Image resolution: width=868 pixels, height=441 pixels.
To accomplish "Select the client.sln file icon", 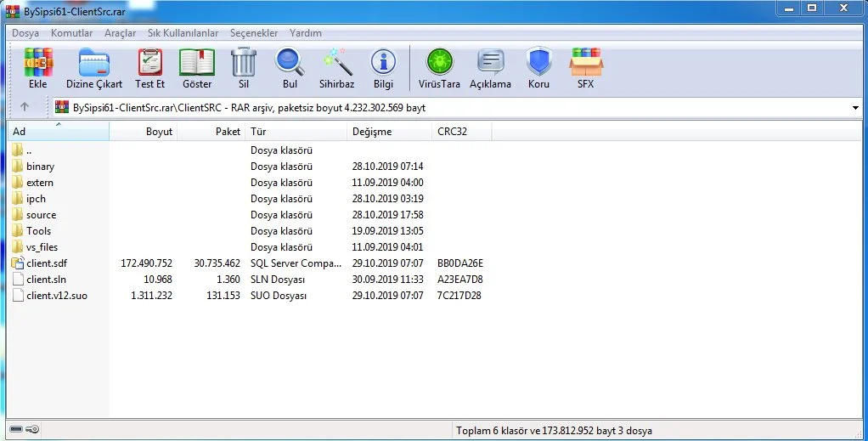I will pyautogui.click(x=18, y=280).
